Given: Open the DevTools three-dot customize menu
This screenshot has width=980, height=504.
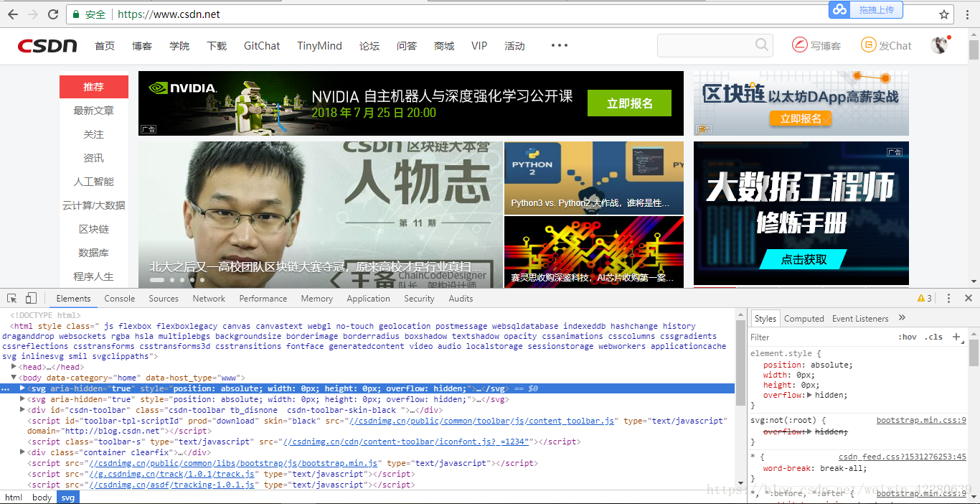Looking at the screenshot, I should point(948,298).
